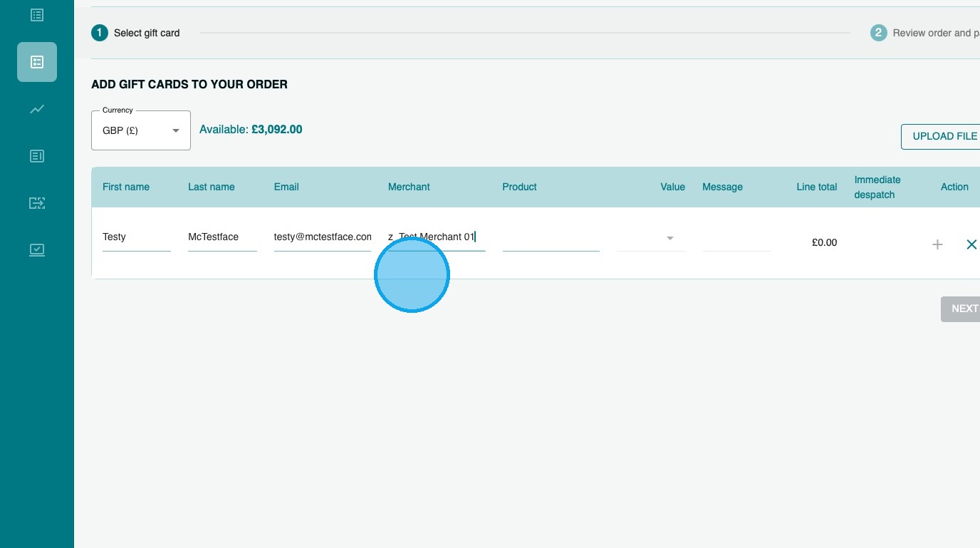This screenshot has width=980, height=548.
Task: Go to step 1 Select gift card
Action: (135, 33)
